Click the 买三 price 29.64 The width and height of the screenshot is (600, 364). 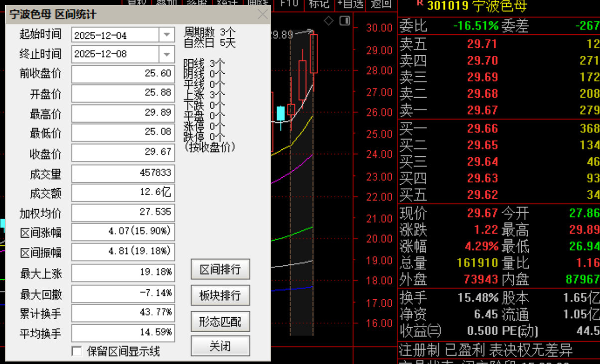482,162
